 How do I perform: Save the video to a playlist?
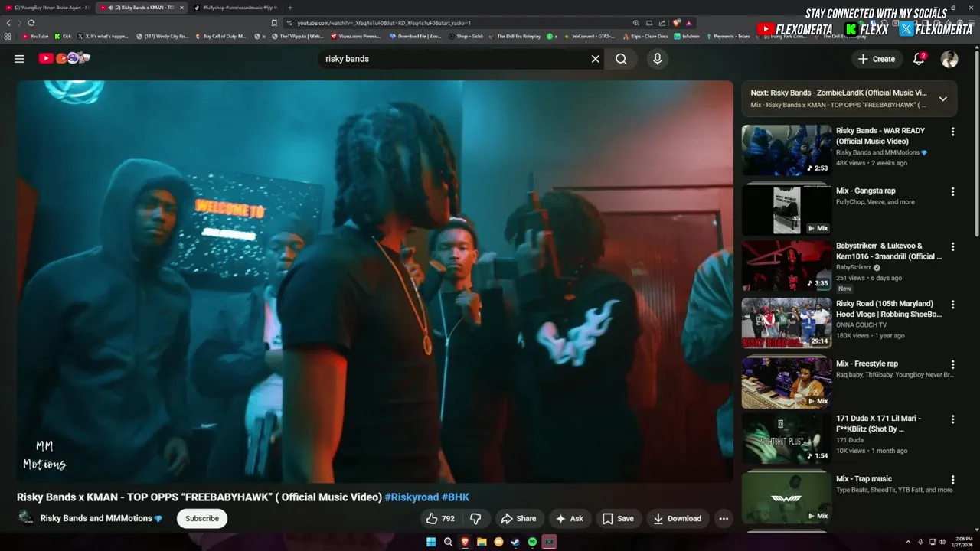618,518
